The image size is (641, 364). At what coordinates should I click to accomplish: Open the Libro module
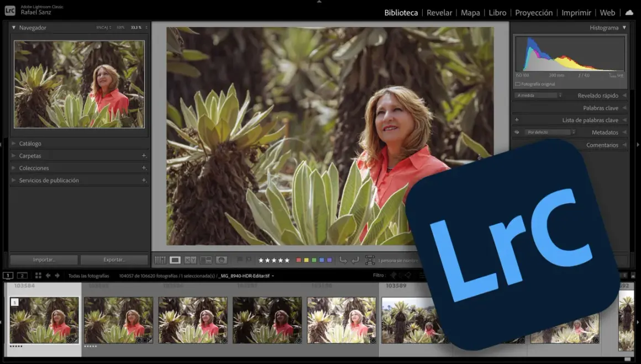[x=497, y=13]
